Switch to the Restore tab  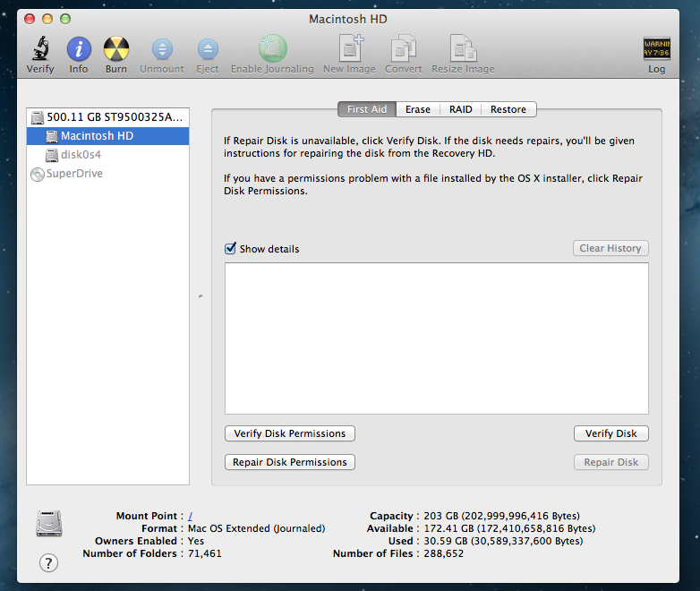(508, 109)
